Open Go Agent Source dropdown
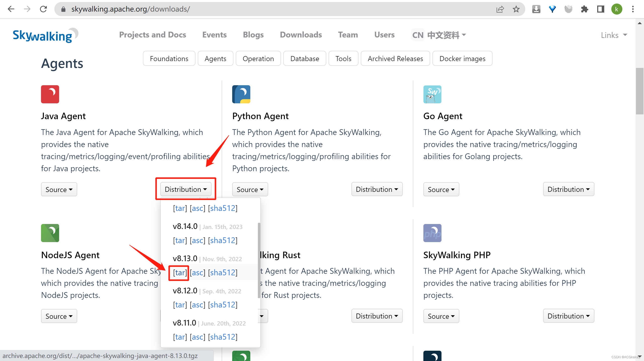The image size is (644, 361). click(441, 189)
